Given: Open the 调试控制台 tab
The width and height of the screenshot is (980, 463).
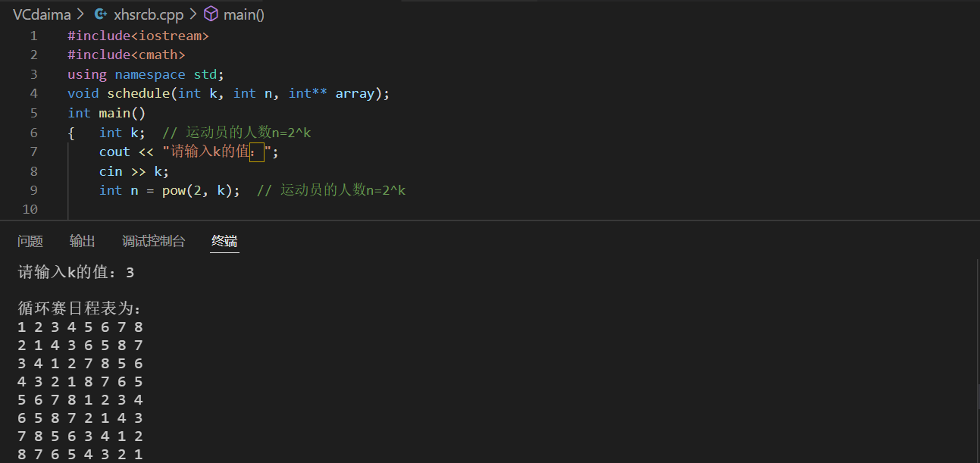Looking at the screenshot, I should tap(153, 241).
